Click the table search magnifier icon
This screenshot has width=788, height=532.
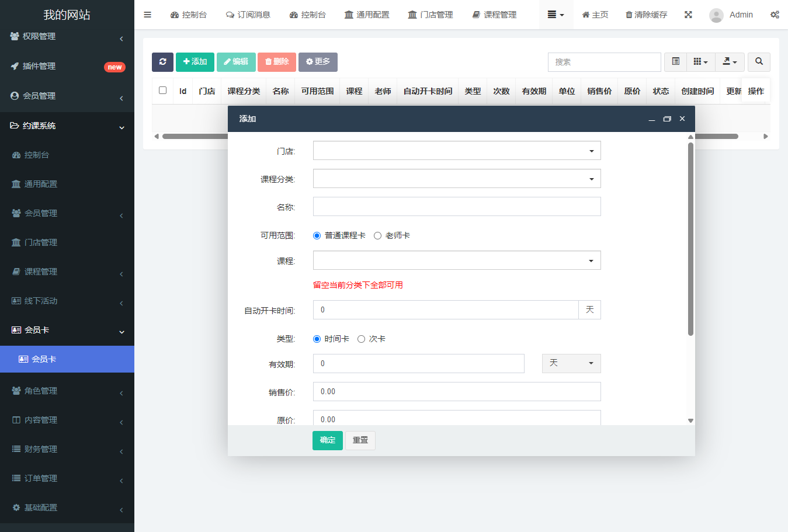pyautogui.click(x=759, y=62)
